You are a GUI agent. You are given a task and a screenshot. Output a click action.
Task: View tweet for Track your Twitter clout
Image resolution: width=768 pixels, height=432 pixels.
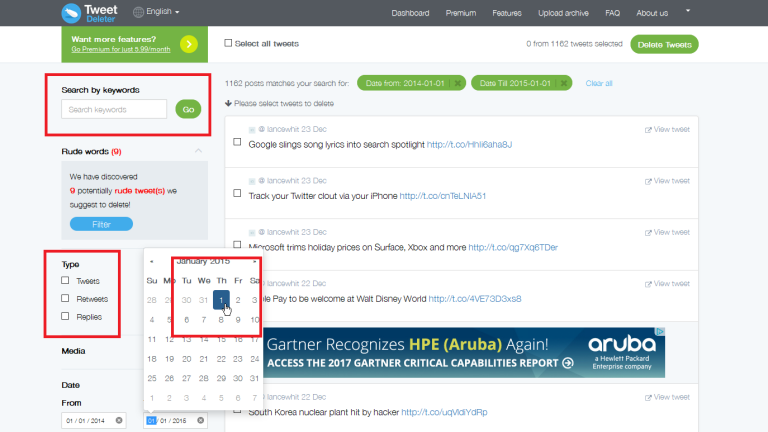coord(667,181)
